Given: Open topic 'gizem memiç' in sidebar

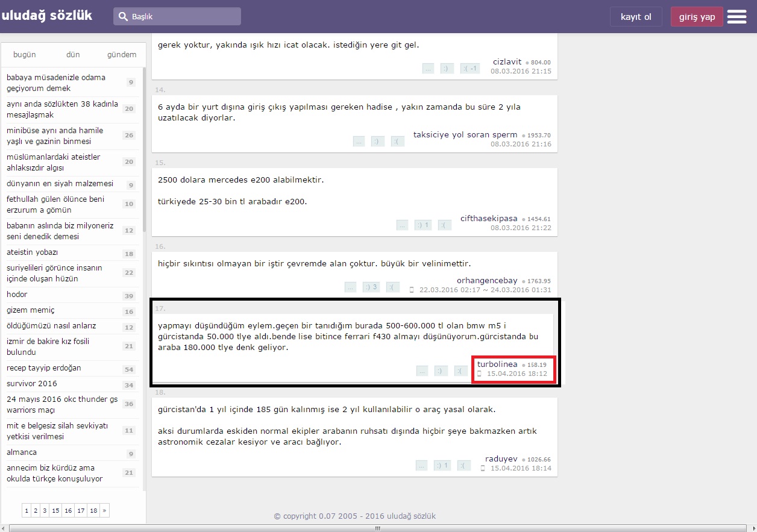Looking at the screenshot, I should click(31, 310).
